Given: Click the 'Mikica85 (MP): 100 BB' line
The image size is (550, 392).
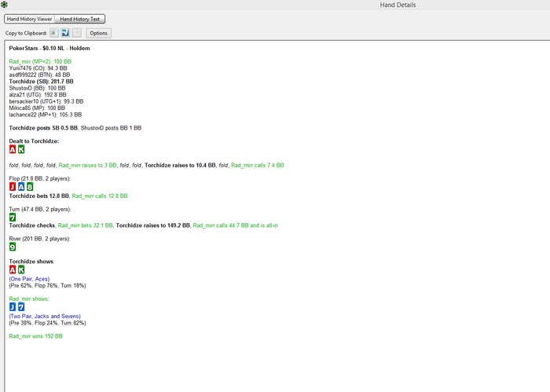Looking at the screenshot, I should (37, 108).
